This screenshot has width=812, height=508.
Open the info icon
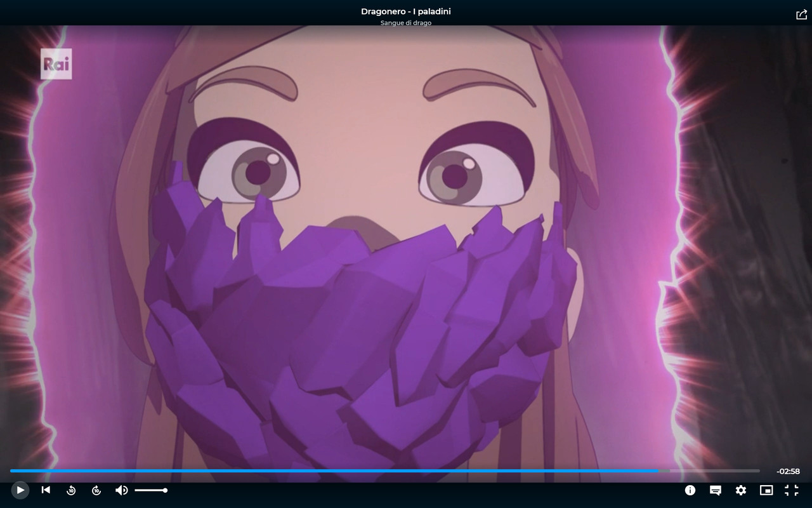(690, 490)
